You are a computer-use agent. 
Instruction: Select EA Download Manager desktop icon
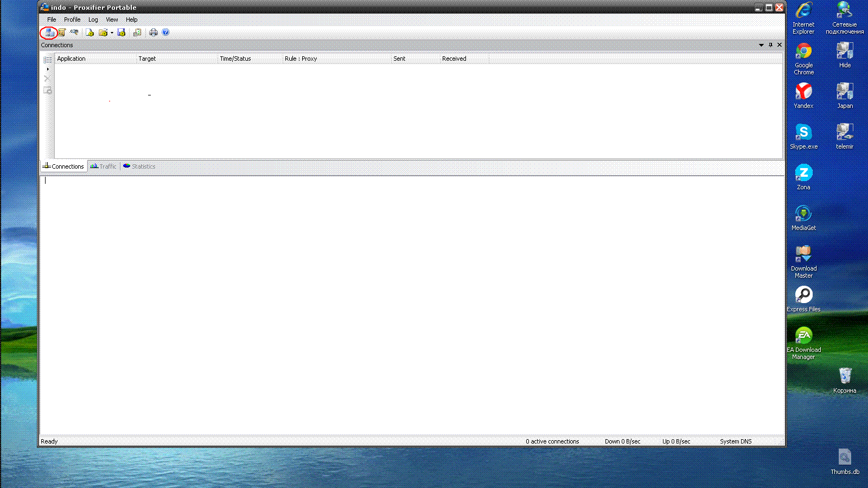[803, 343]
